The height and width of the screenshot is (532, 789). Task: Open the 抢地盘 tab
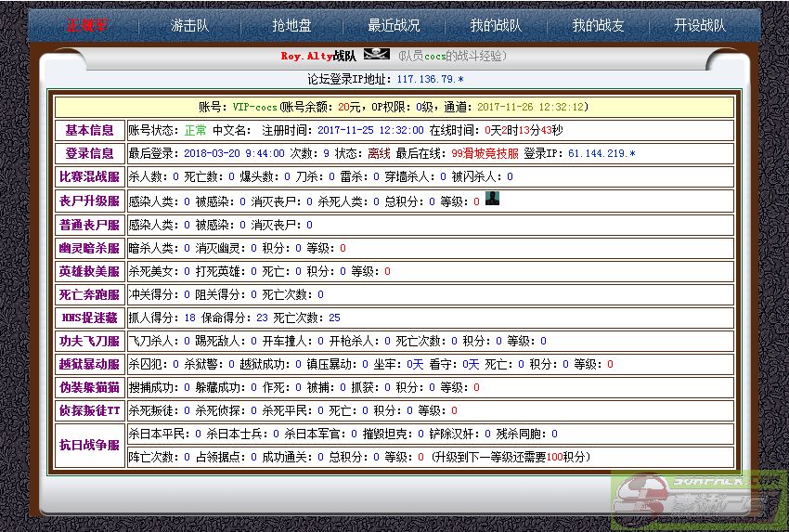[291, 25]
